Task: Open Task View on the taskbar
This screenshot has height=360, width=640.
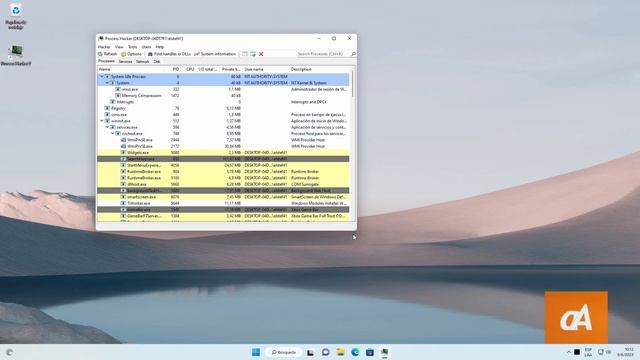Action: tap(311, 352)
